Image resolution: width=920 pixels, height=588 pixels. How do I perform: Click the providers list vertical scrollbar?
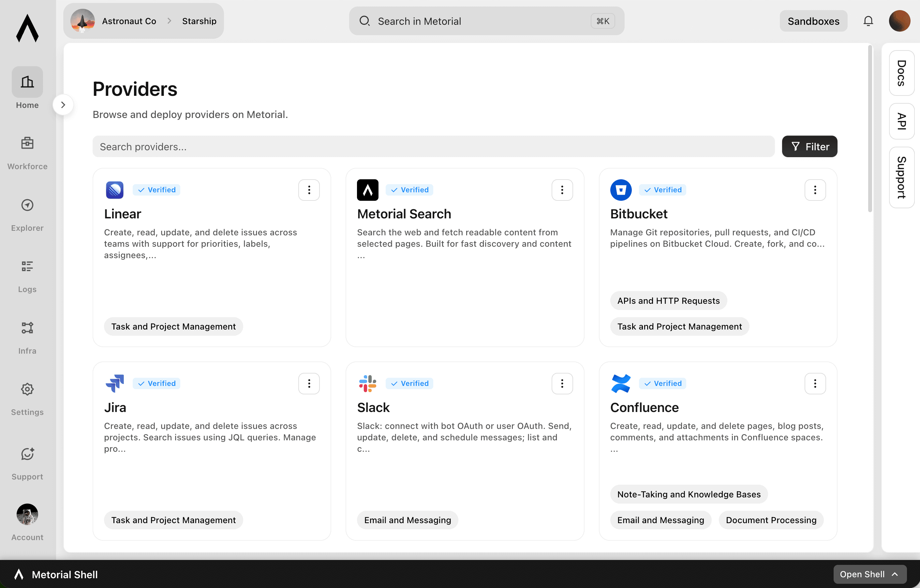pos(870,129)
